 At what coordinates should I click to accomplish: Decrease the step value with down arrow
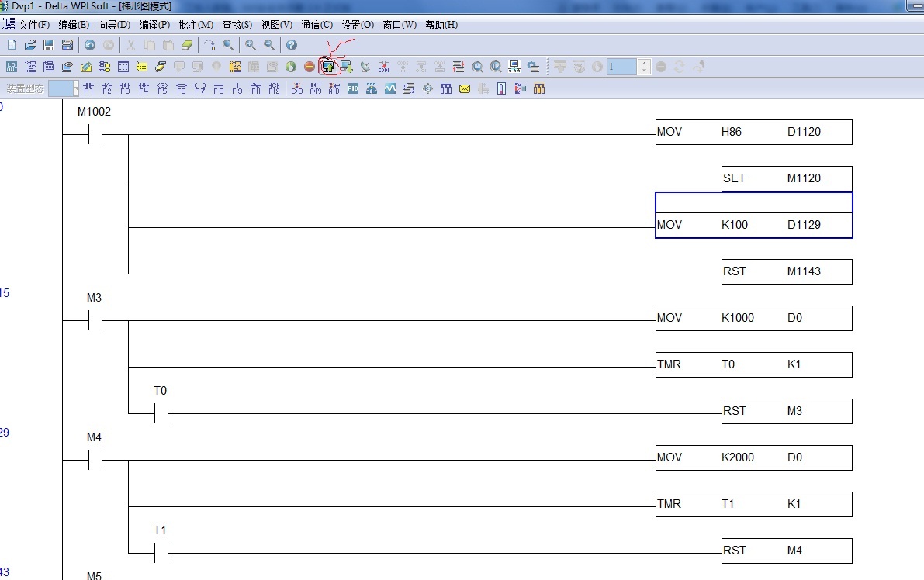click(x=644, y=71)
